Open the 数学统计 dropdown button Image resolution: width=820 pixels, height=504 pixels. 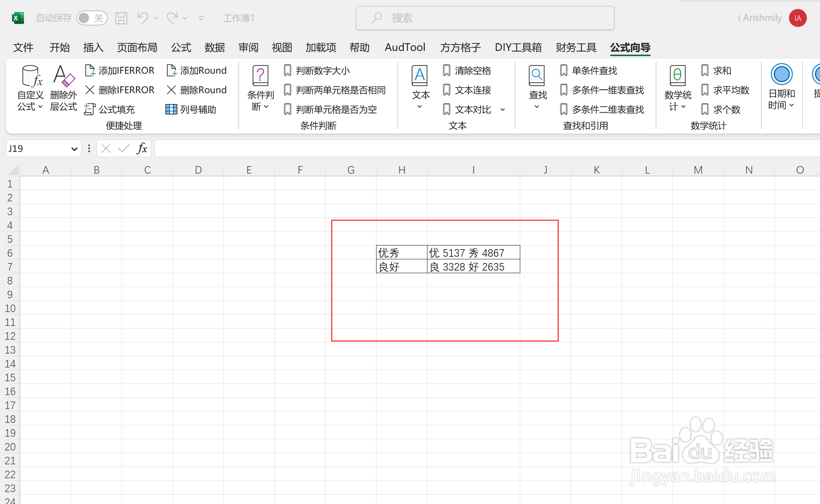click(677, 88)
